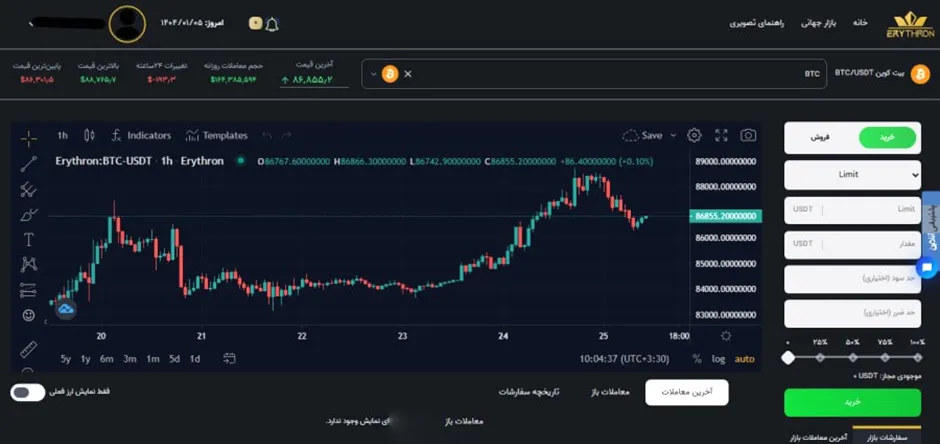Image resolution: width=940 pixels, height=444 pixels.
Task: Change the candlestick chart style
Action: (x=89, y=135)
